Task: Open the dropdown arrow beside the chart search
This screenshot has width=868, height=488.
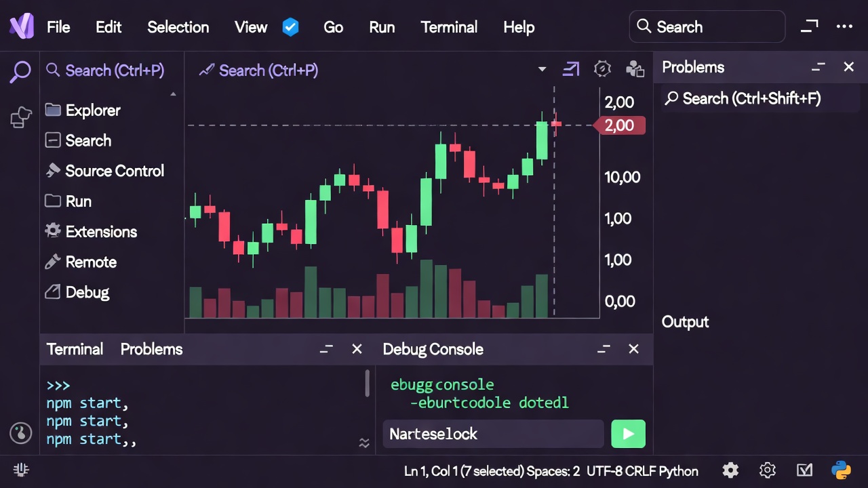Action: (542, 69)
